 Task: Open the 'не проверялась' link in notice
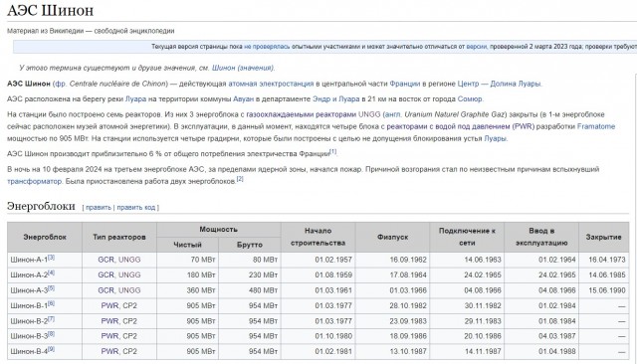(267, 47)
